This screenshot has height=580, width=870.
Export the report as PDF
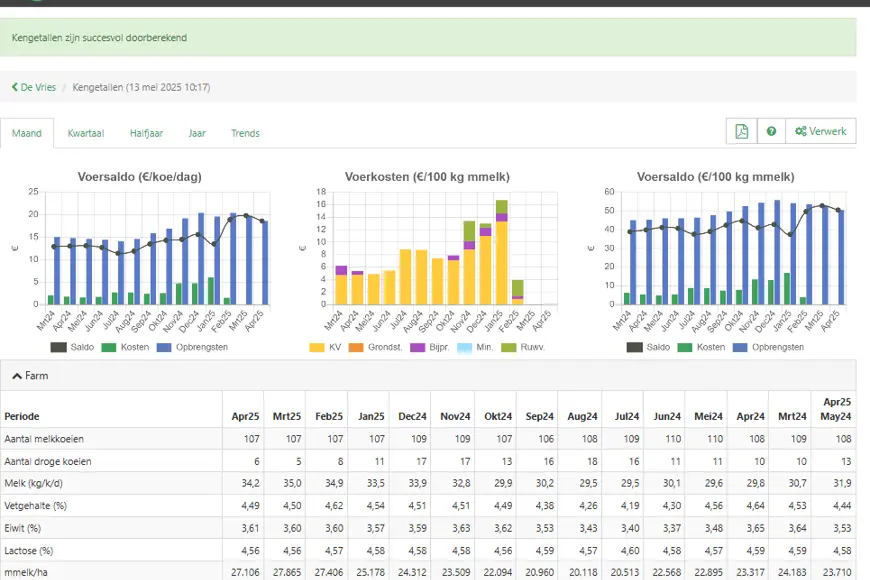coord(741,132)
